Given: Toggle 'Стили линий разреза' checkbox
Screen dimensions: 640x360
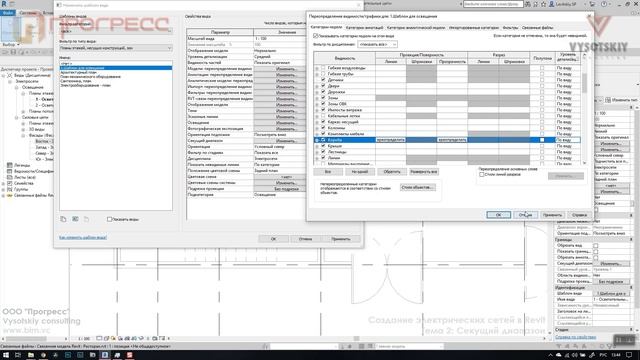Looking at the screenshot, I should tap(482, 174).
